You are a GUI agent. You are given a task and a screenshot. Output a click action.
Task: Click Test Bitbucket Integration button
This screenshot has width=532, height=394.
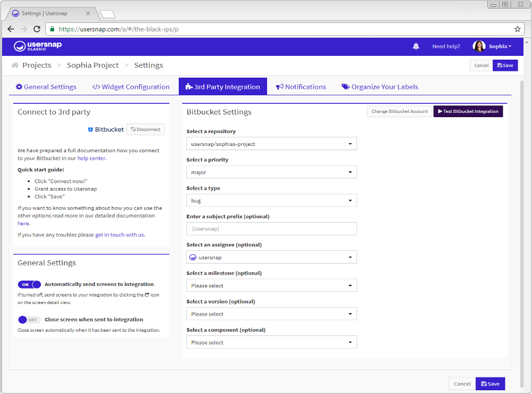(x=468, y=111)
